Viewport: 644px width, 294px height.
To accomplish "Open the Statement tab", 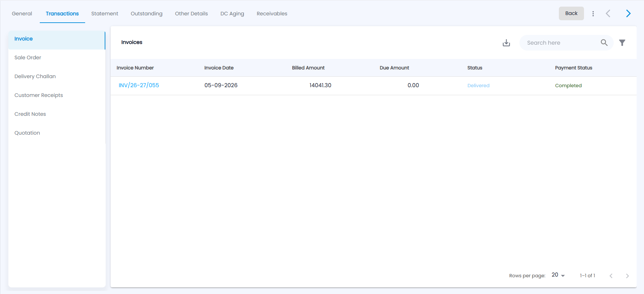I will coord(105,14).
